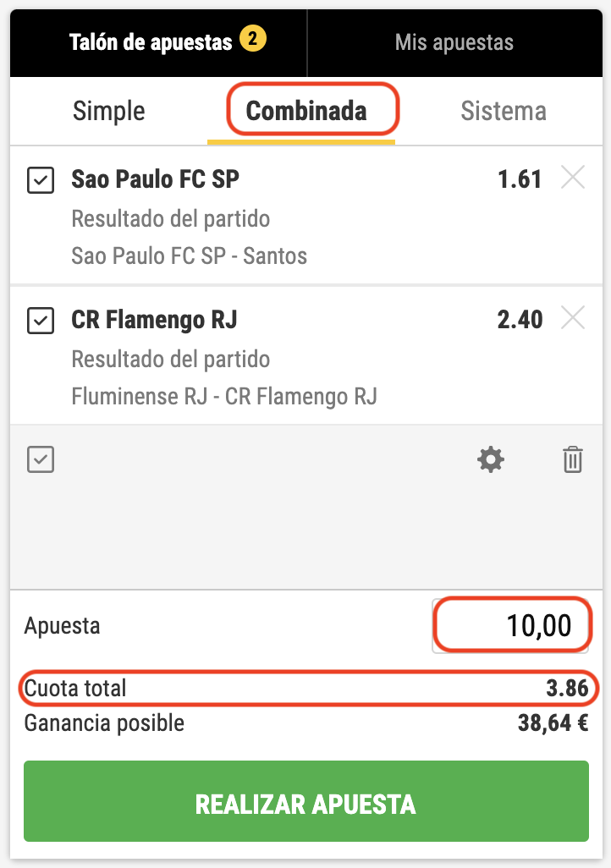Select the Combinada tab
This screenshot has width=611, height=868.
pyautogui.click(x=306, y=111)
